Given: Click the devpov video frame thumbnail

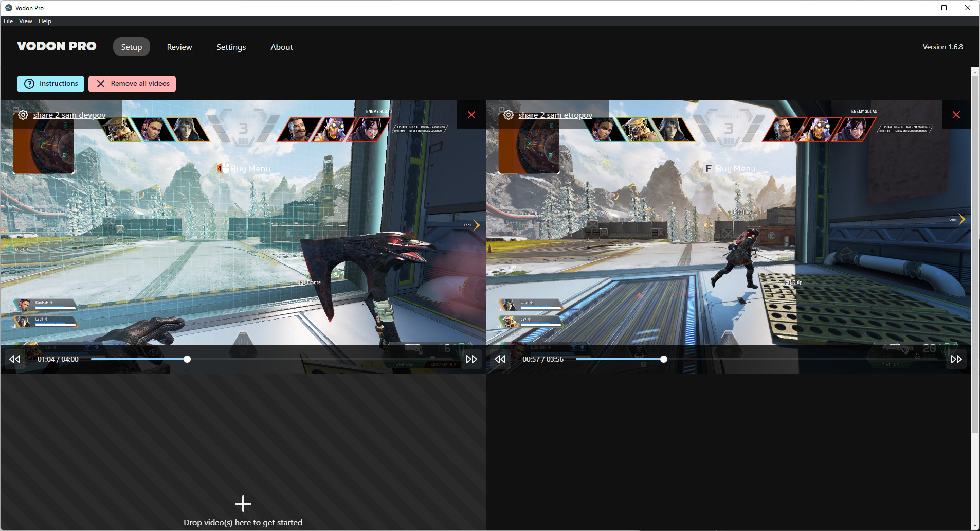Looking at the screenshot, I should pos(243,237).
